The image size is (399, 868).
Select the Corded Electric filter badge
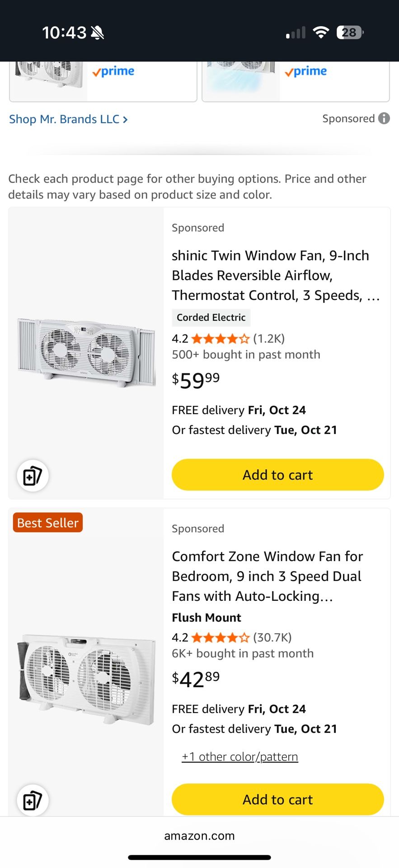211,317
